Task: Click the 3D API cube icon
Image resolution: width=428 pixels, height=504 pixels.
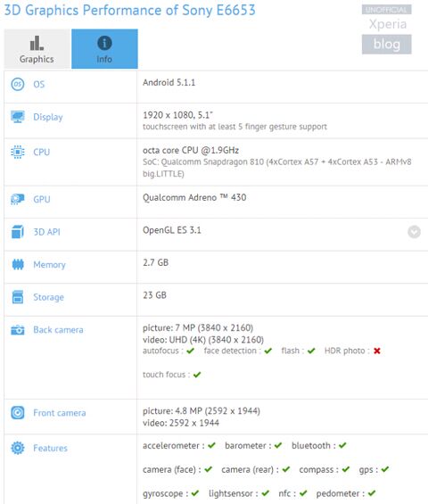Action: click(x=18, y=232)
